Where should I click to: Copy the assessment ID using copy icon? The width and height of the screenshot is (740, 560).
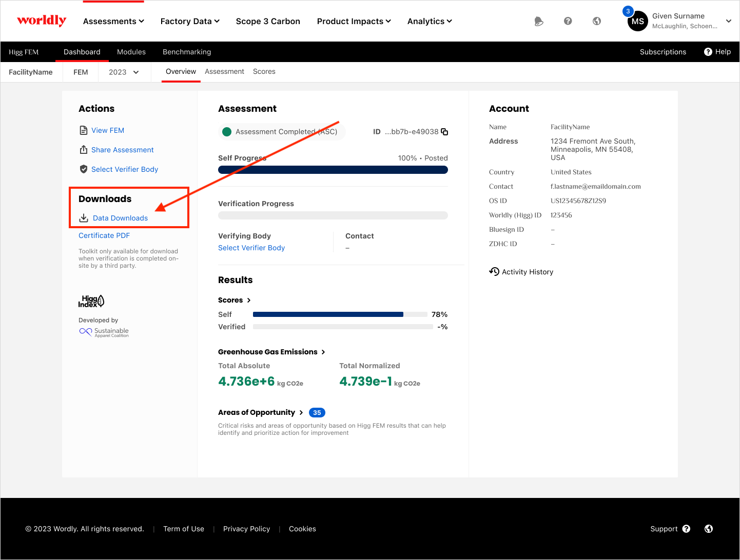click(x=444, y=132)
